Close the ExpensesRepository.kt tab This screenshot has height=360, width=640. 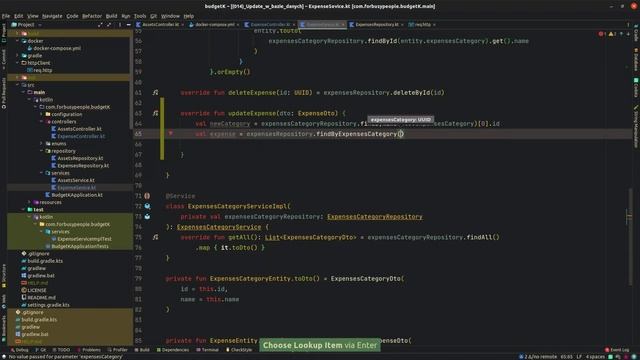coord(402,25)
